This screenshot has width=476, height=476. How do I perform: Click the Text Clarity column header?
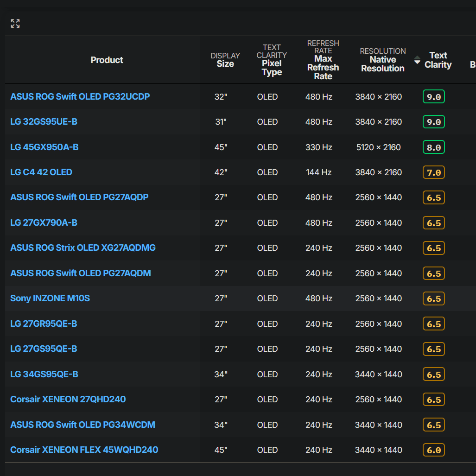click(x=438, y=60)
